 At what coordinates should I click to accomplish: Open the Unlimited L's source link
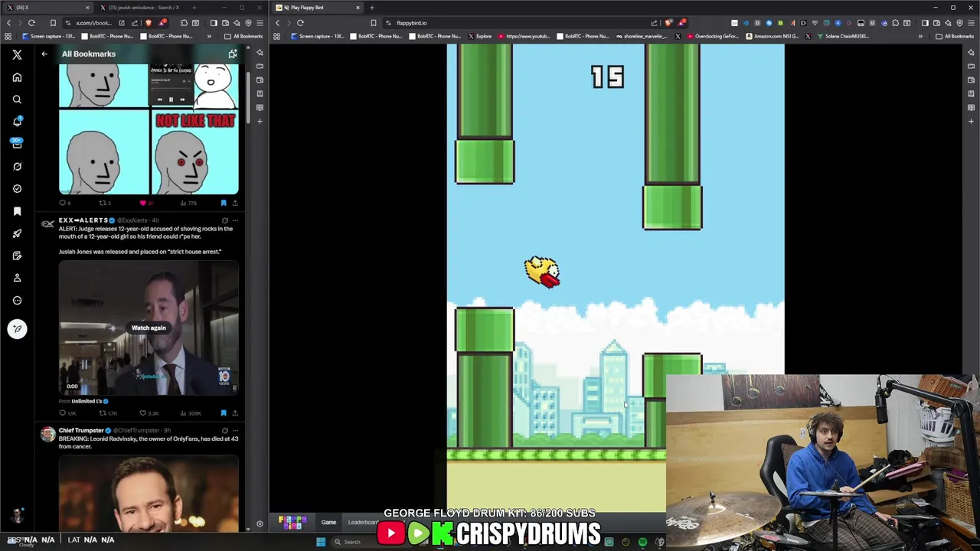click(x=87, y=401)
